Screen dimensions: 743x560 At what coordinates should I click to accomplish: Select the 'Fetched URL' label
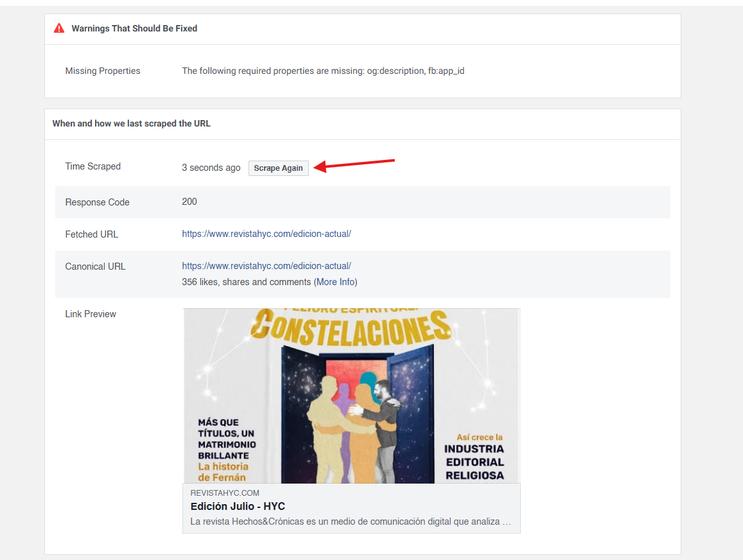[91, 234]
